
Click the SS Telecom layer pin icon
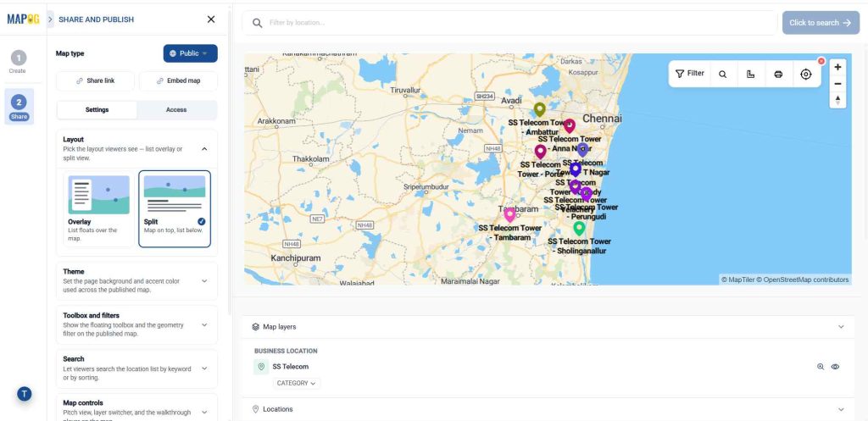261,367
